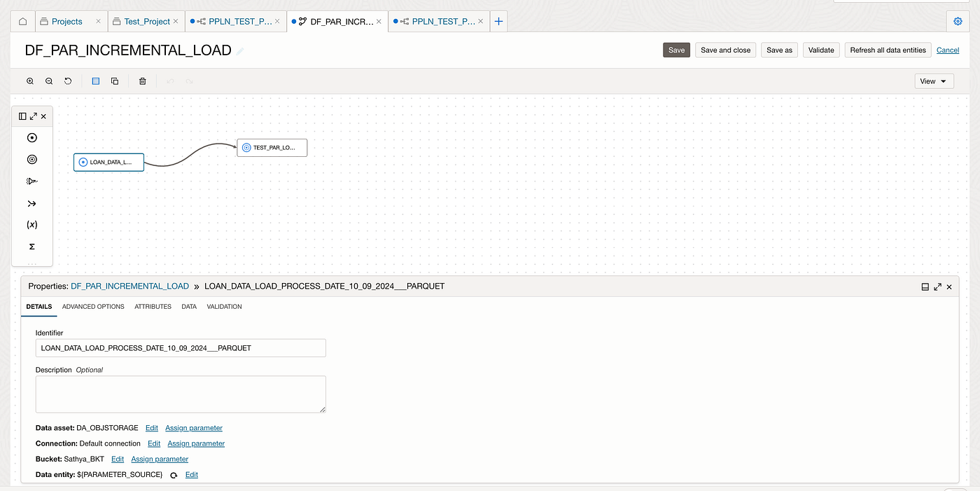Image resolution: width=980 pixels, height=491 pixels.
Task: Select the Expression operator icon
Action: [x=31, y=224]
